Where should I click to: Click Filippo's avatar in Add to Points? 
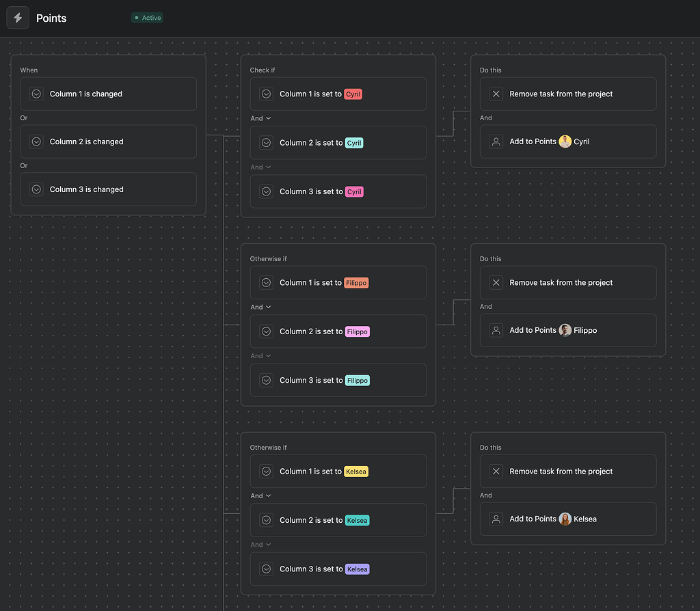point(565,330)
